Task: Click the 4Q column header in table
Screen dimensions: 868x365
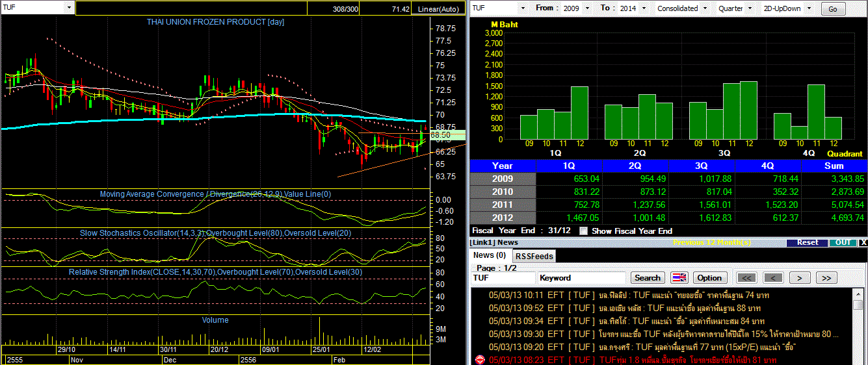Action: 768,166
